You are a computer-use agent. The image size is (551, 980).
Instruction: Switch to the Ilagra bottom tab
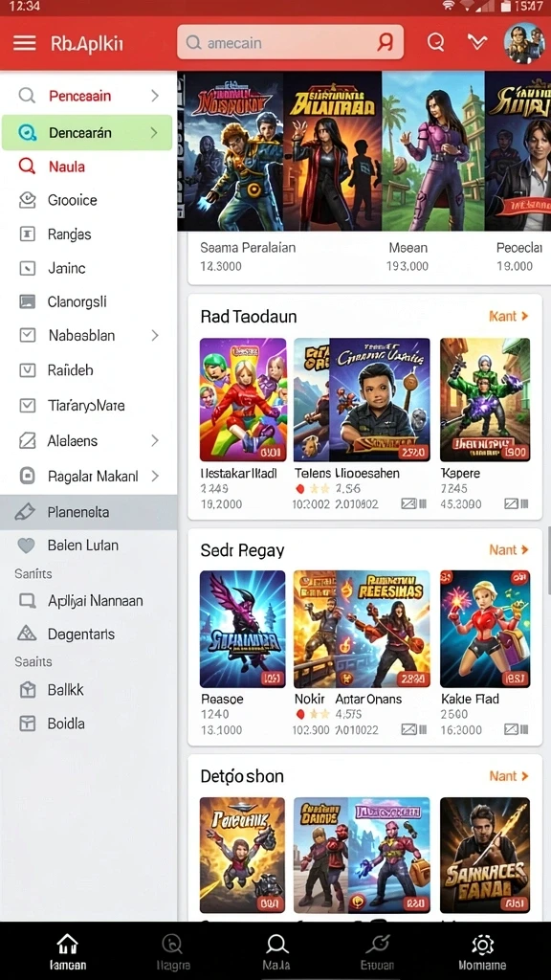[172, 952]
